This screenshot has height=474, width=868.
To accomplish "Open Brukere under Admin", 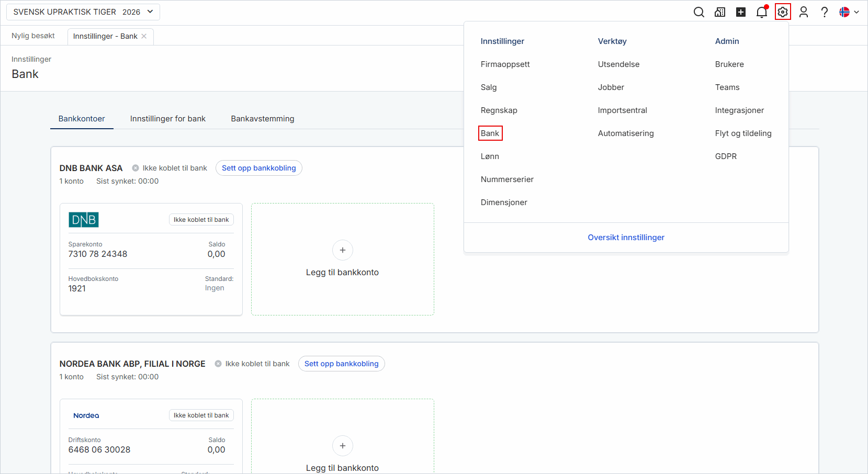I will tap(729, 64).
